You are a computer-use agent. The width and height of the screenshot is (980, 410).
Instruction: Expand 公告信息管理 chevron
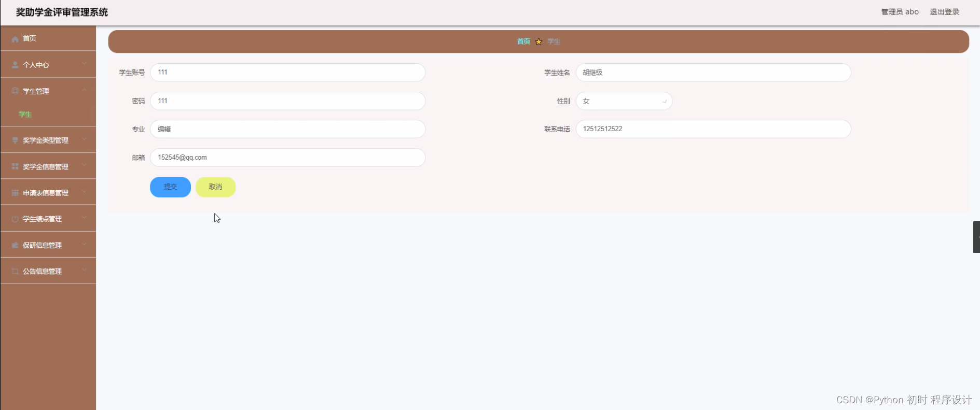click(x=84, y=270)
